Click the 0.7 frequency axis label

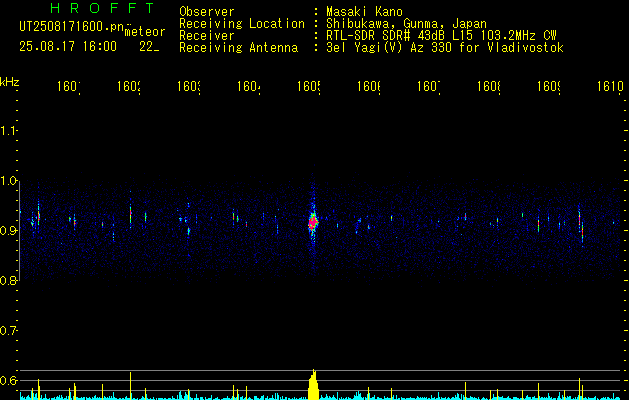[8, 330]
